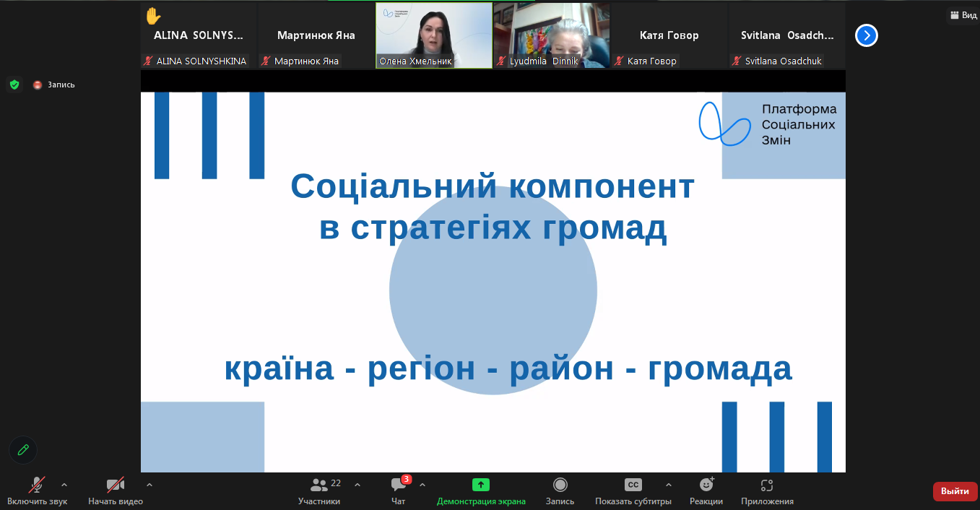980x510 pixels.
Task: Unmute microphone via Включить звук
Action: click(x=37, y=490)
